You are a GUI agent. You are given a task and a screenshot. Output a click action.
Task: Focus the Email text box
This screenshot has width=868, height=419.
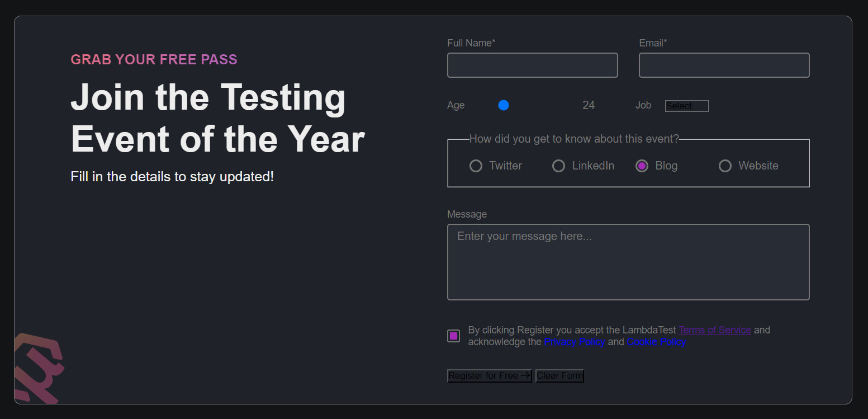724,65
